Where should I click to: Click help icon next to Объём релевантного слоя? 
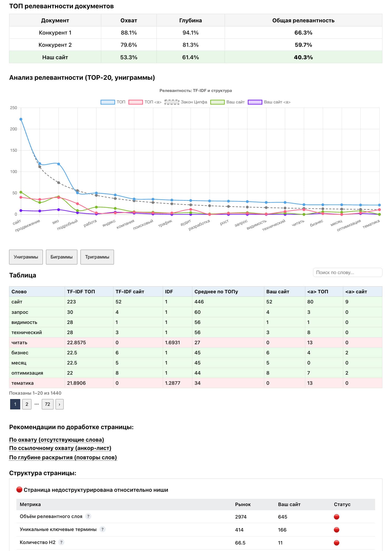point(88,516)
